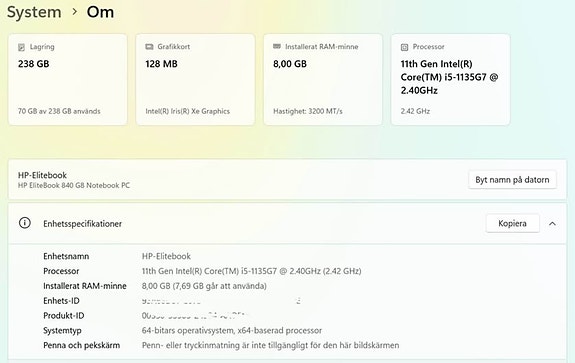Click the Enhetsspecifikationer header label
Image resolution: width=575 pixels, height=363 pixels.
83,224
